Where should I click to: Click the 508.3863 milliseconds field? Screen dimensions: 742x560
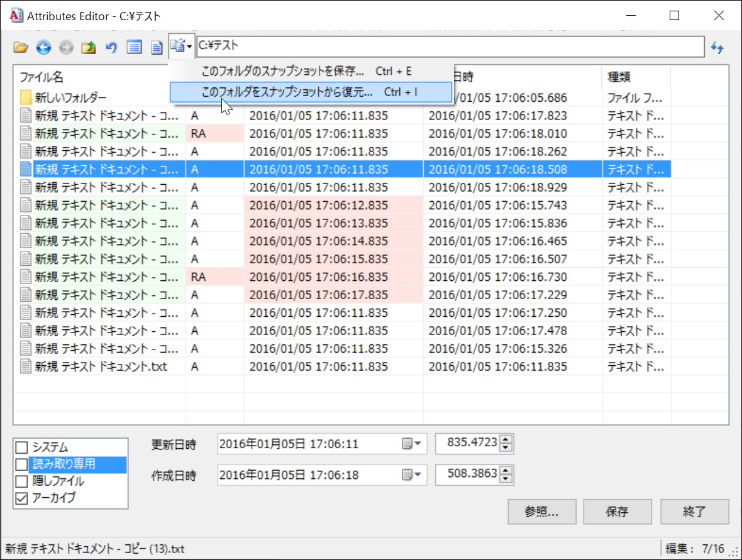tap(468, 474)
